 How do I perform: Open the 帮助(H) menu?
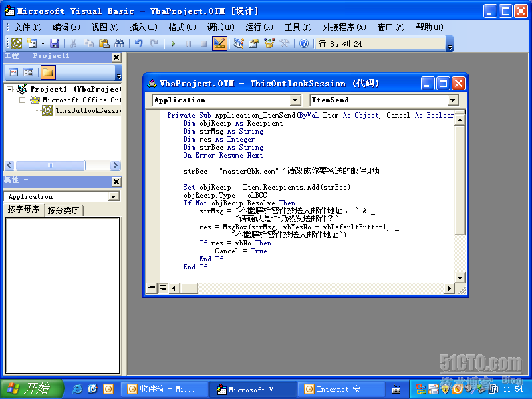click(430, 27)
